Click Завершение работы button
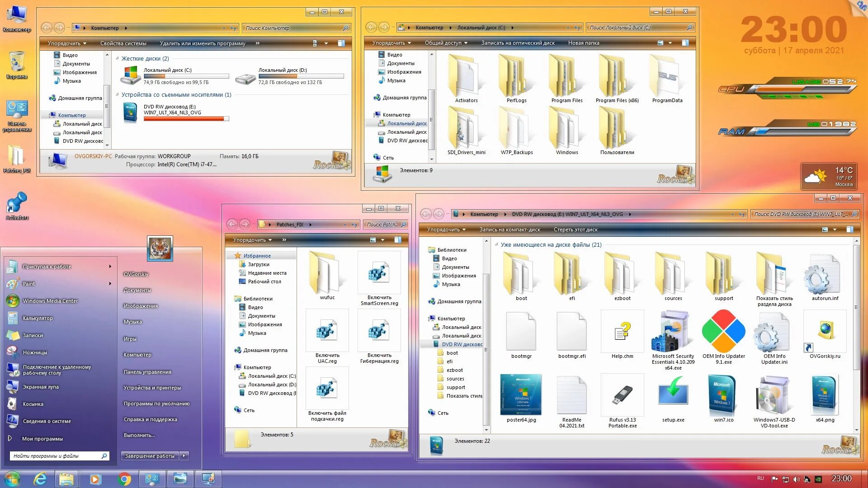 pyautogui.click(x=150, y=456)
